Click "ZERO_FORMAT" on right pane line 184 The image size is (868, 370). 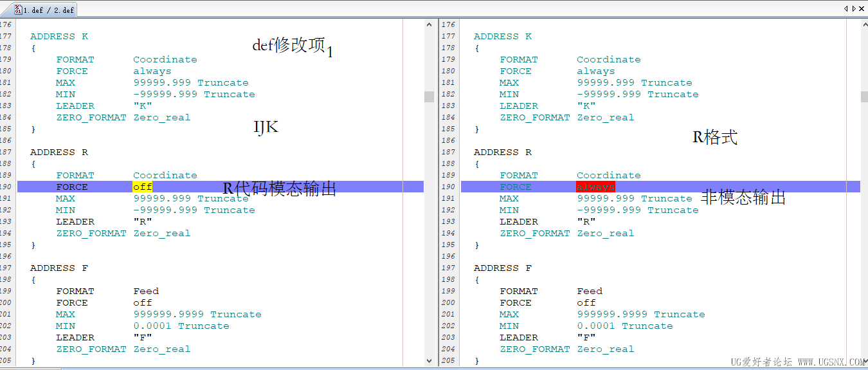click(x=535, y=118)
